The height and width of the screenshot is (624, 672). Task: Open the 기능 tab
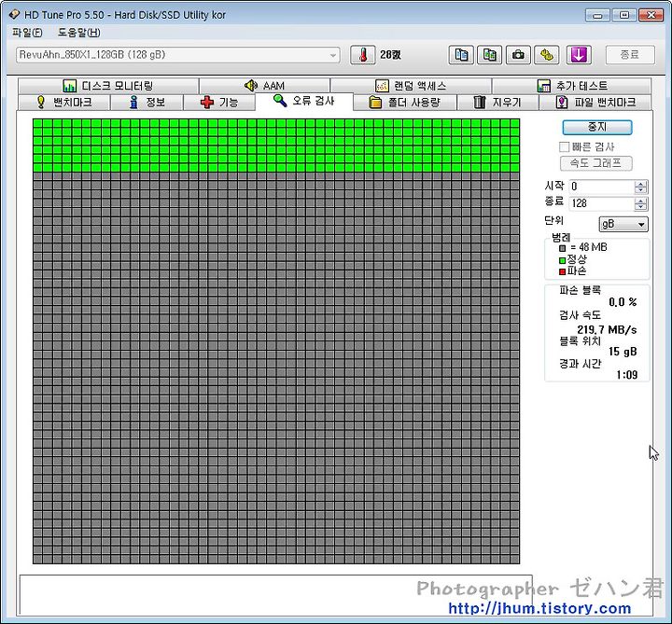(x=219, y=103)
